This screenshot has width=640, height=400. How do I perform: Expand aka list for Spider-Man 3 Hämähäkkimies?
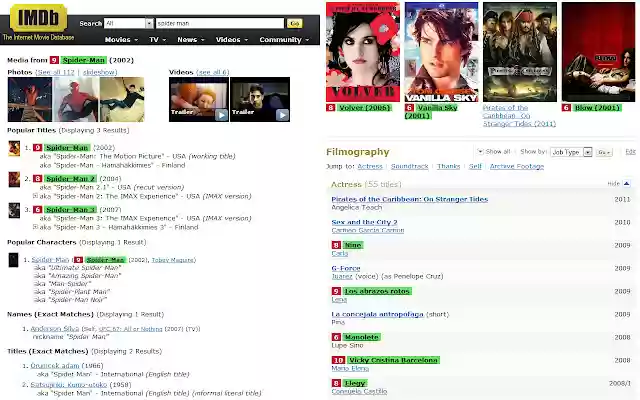35,227
